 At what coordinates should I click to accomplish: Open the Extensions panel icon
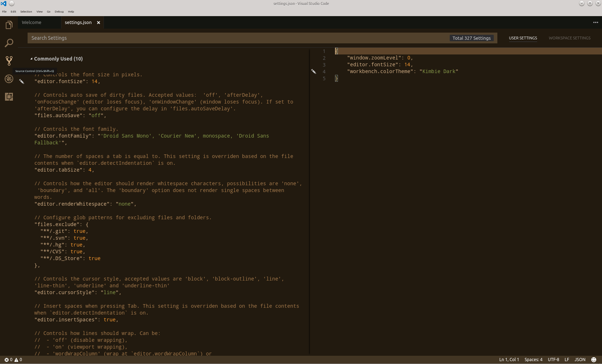click(x=9, y=97)
